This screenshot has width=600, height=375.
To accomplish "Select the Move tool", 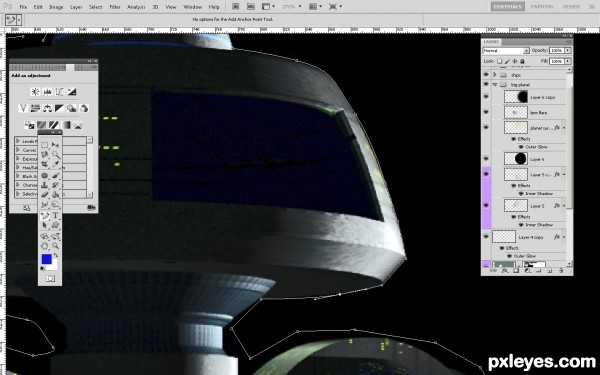I will pos(55,145).
